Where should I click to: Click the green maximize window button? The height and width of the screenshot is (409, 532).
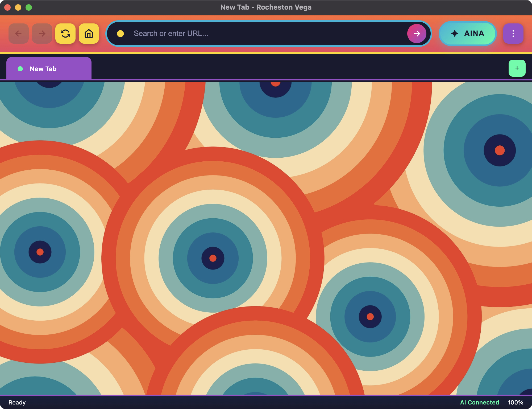pos(29,7)
